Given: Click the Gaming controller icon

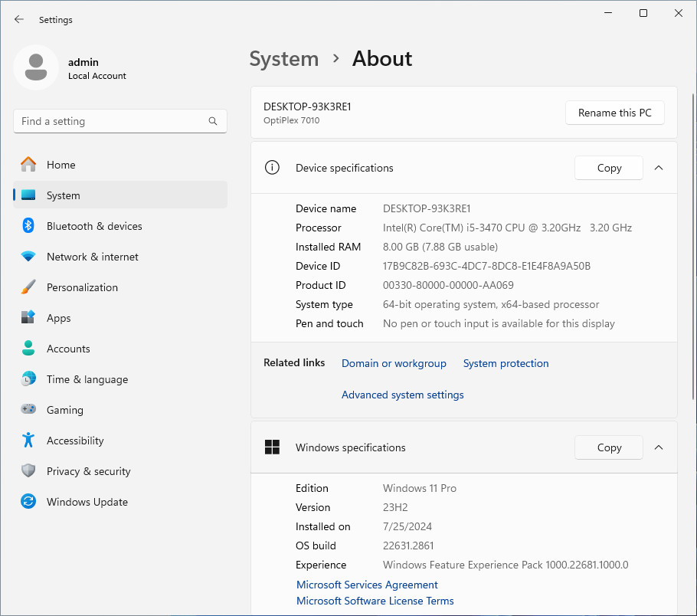Looking at the screenshot, I should coord(28,409).
